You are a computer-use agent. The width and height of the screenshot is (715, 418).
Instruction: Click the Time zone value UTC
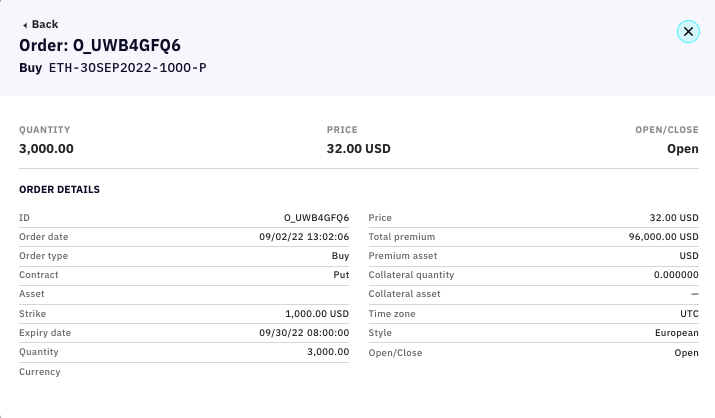[x=689, y=314]
